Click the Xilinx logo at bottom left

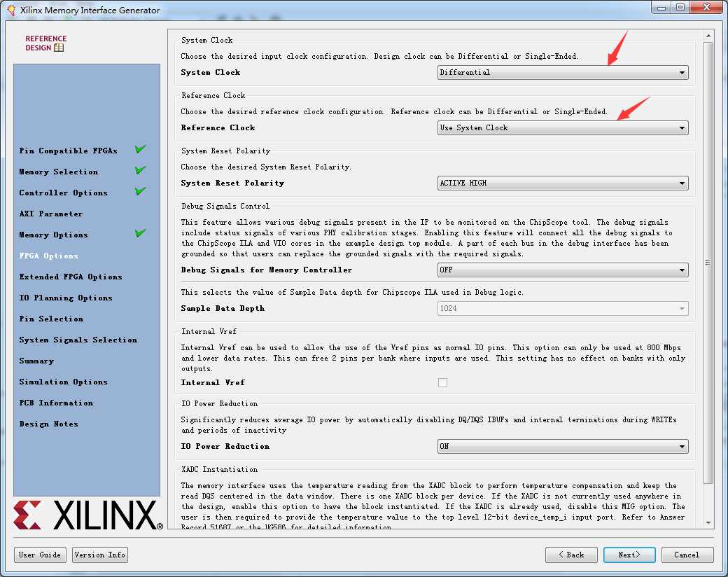[x=88, y=515]
